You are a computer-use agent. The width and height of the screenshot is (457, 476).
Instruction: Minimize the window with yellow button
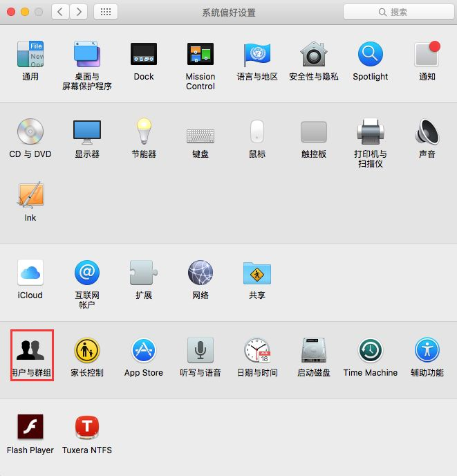(25, 12)
